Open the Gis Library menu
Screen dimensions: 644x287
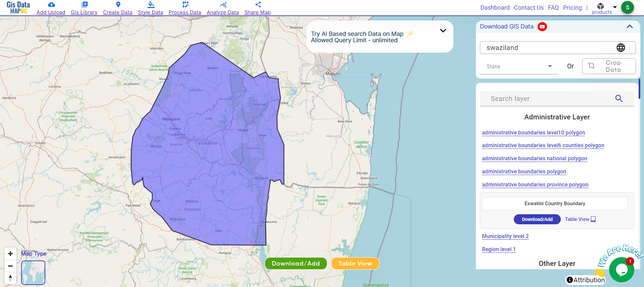[x=84, y=12]
